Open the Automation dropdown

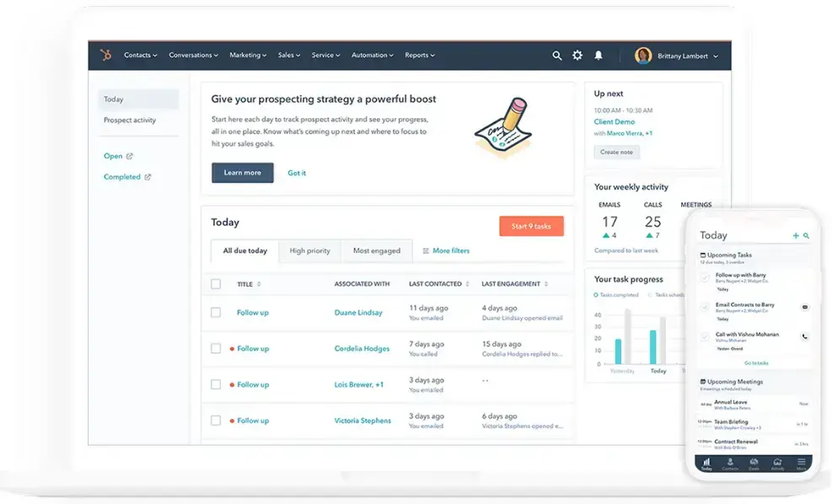372,55
